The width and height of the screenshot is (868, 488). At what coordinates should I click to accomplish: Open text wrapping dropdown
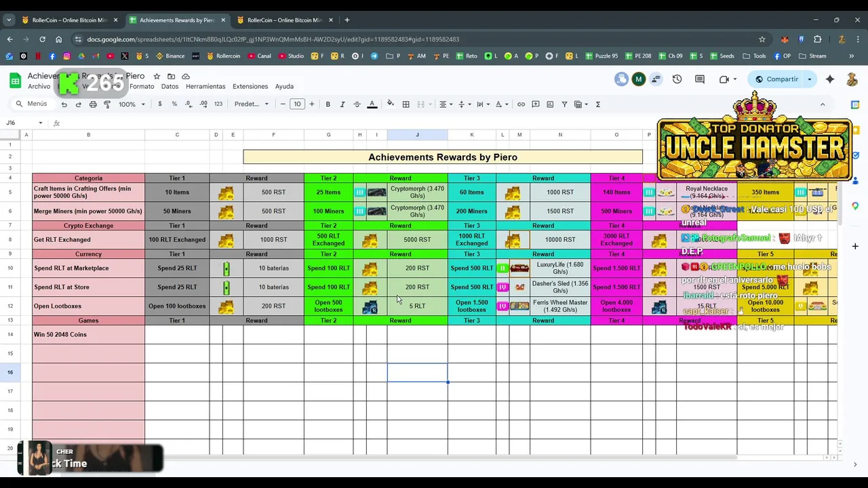pos(483,104)
